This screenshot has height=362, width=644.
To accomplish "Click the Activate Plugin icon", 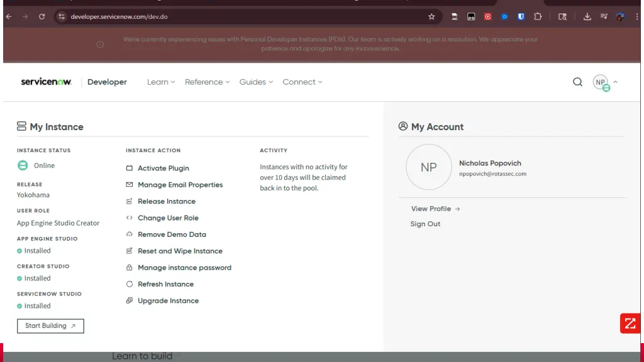I will coord(130,168).
